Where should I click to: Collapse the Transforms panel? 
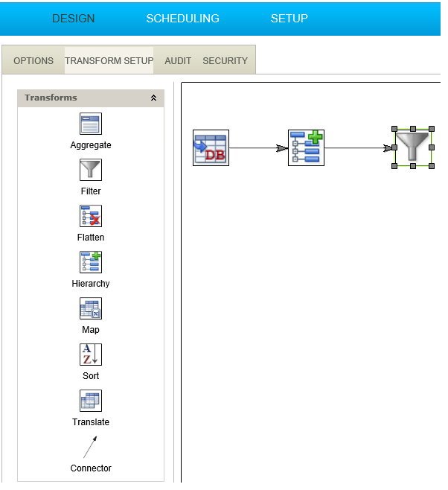tap(154, 98)
